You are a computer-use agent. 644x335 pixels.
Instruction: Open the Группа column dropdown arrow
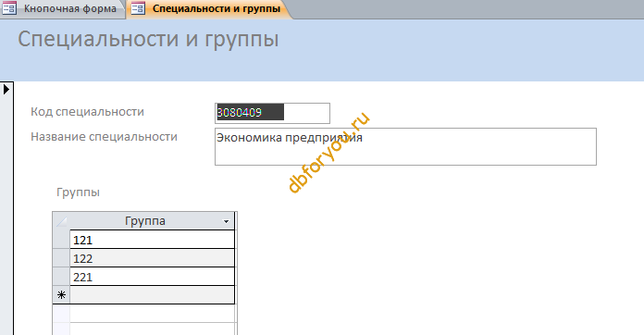tap(226, 222)
